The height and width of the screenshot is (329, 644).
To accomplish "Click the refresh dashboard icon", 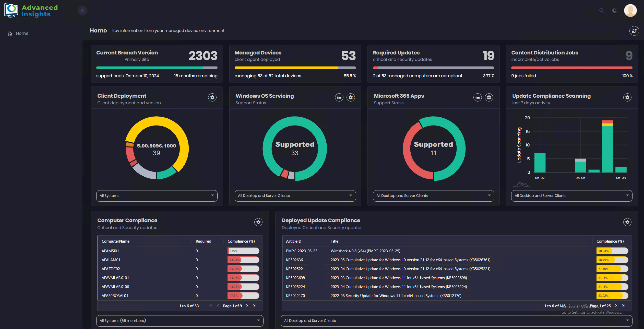I will tap(634, 31).
